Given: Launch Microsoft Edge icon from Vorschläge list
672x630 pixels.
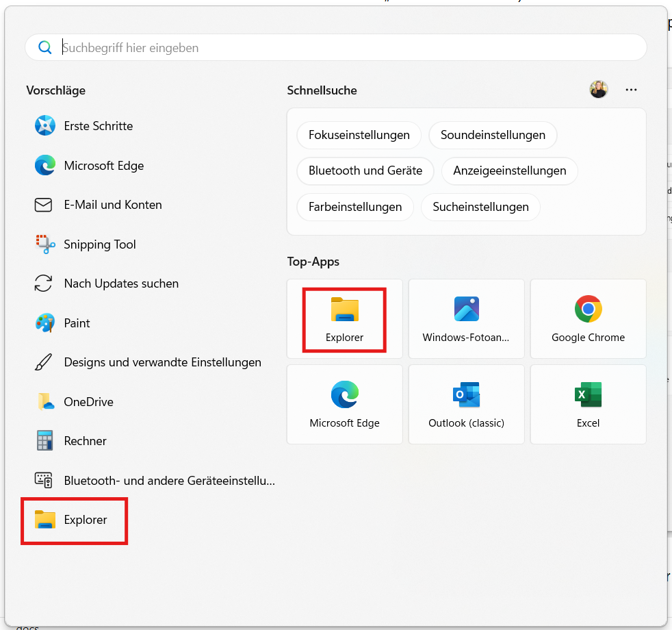Looking at the screenshot, I should tap(45, 165).
